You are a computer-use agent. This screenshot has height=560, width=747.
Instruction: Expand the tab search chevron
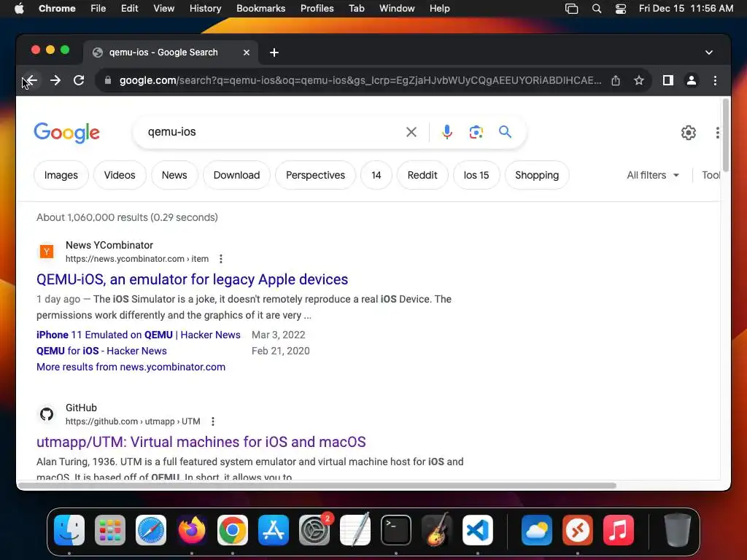click(x=709, y=52)
